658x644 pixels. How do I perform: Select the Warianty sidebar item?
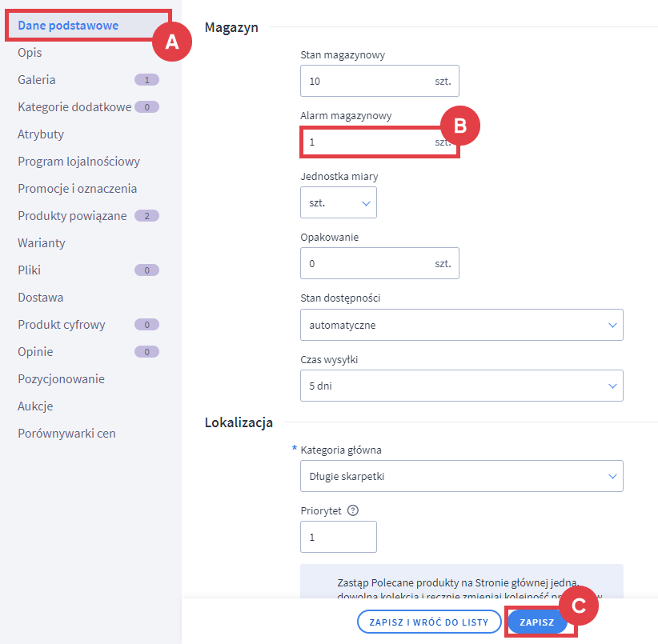coord(42,243)
